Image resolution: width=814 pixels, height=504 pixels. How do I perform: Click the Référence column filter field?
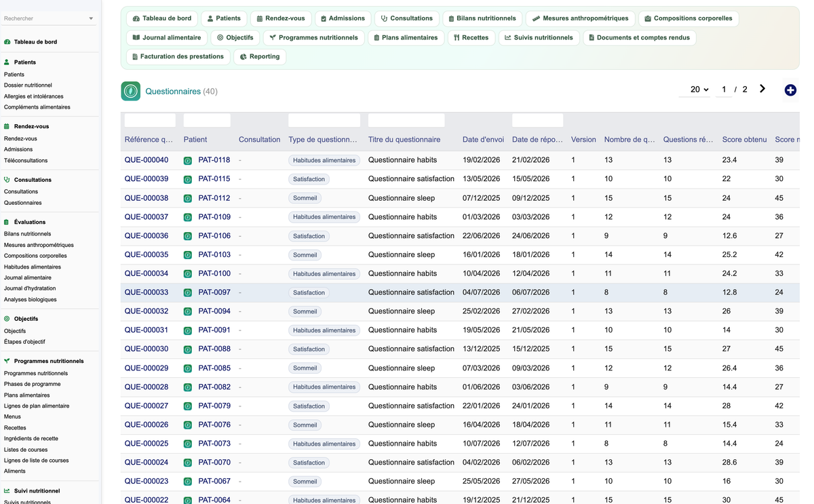(x=150, y=121)
